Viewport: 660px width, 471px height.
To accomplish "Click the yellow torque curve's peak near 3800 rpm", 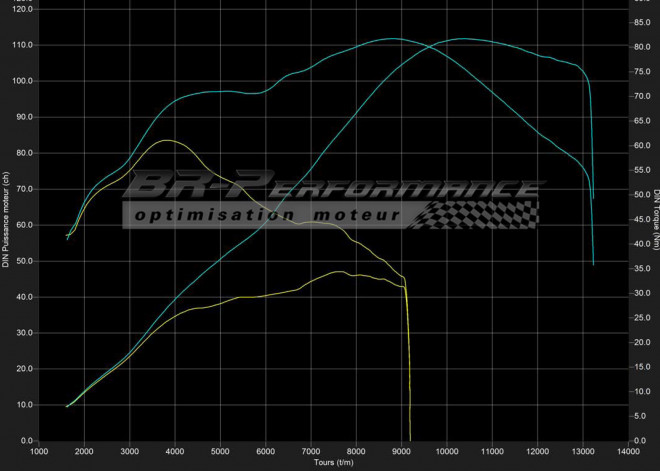I will coord(166,140).
